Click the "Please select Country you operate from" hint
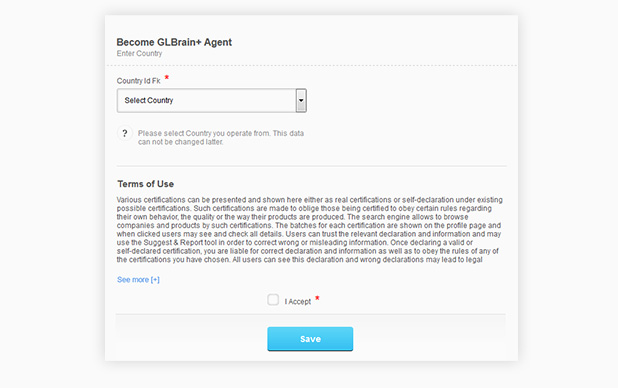The image size is (618, 388). (x=221, y=138)
